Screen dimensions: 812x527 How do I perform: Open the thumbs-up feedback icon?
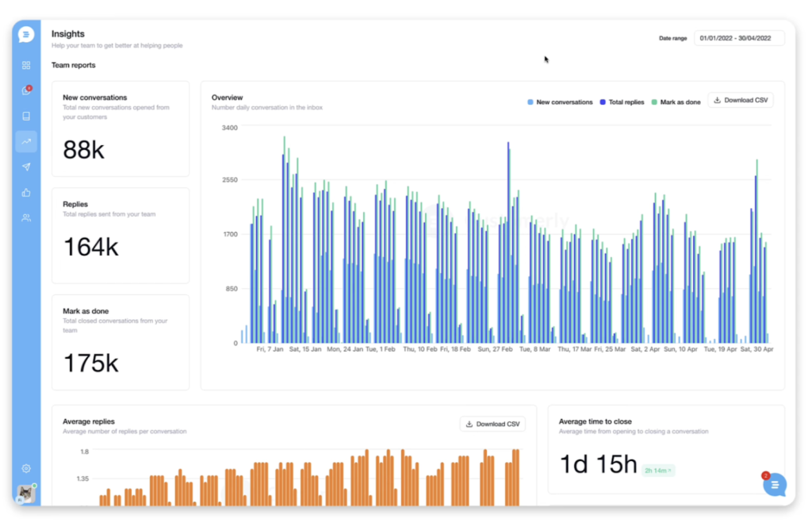click(x=26, y=193)
